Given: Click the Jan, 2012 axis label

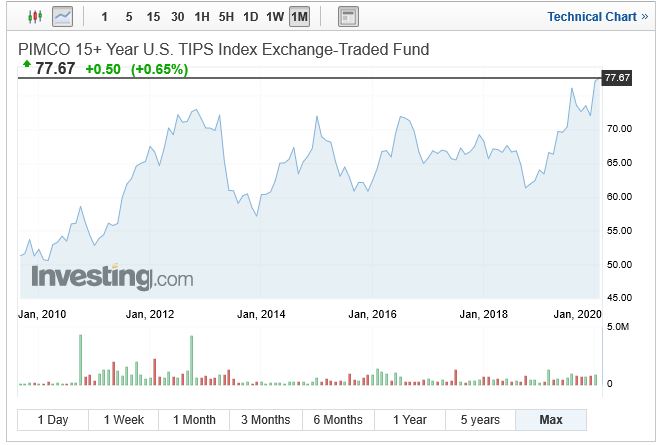Looking at the screenshot, I should (x=150, y=314).
